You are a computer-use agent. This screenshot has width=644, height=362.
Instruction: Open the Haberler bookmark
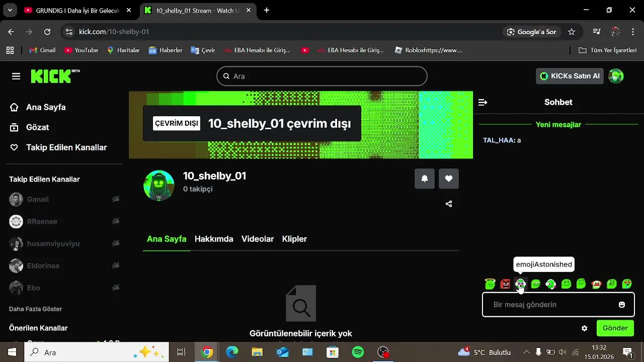(x=166, y=50)
